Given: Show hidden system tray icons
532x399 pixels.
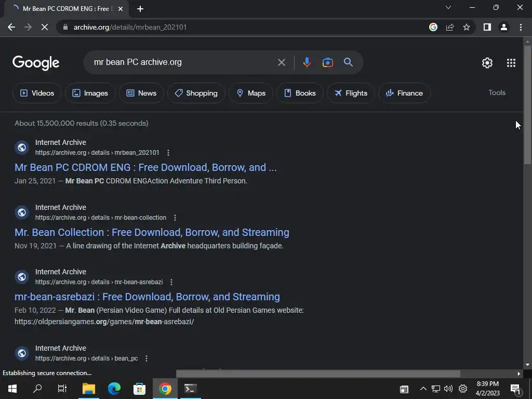Looking at the screenshot, I should click(x=423, y=389).
